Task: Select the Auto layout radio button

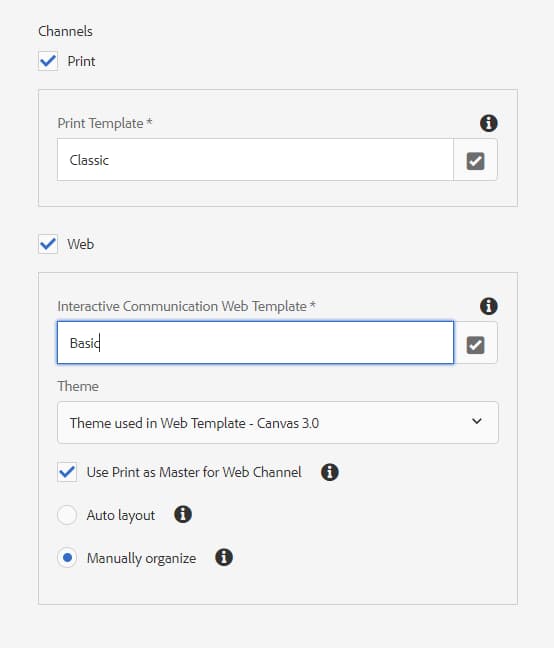Action: (x=67, y=515)
